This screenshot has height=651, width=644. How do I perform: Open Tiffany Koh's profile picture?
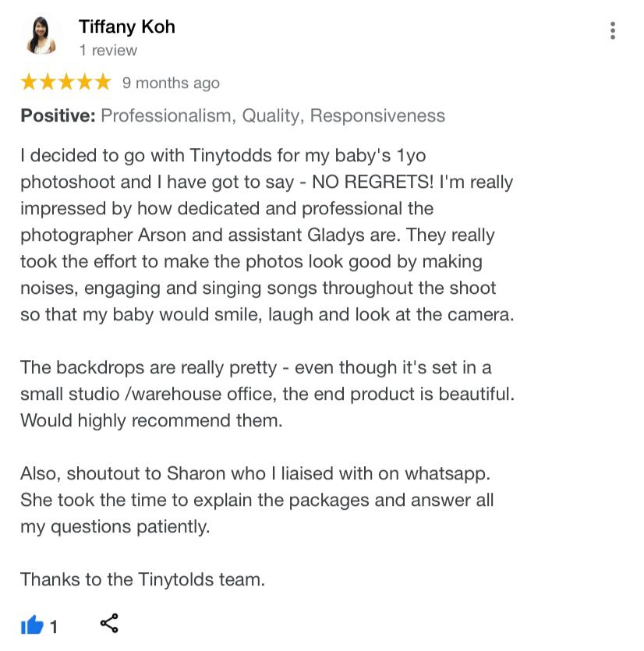pos(41,36)
